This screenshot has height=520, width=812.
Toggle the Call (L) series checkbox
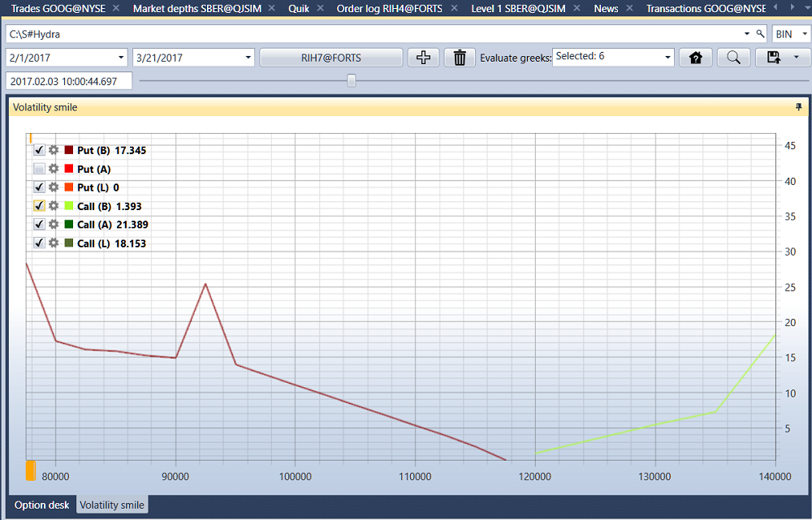tap(39, 243)
